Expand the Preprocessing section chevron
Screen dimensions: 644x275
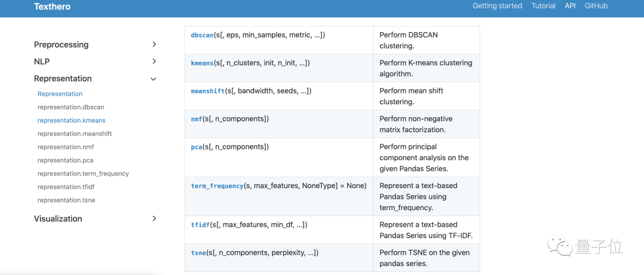pos(154,45)
